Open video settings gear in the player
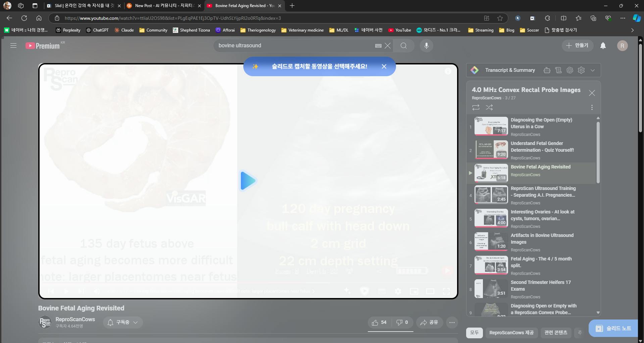The width and height of the screenshot is (644, 343). [x=398, y=291]
